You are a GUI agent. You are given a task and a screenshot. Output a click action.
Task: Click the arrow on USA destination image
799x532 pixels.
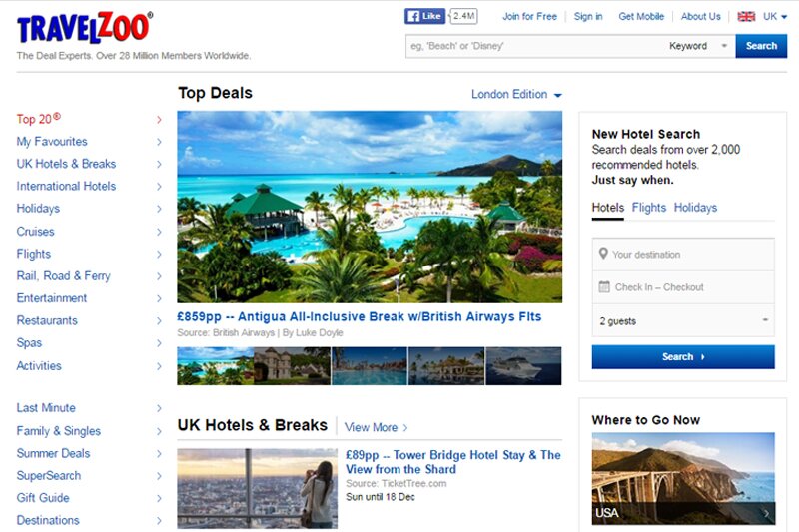pyautogui.click(x=766, y=513)
